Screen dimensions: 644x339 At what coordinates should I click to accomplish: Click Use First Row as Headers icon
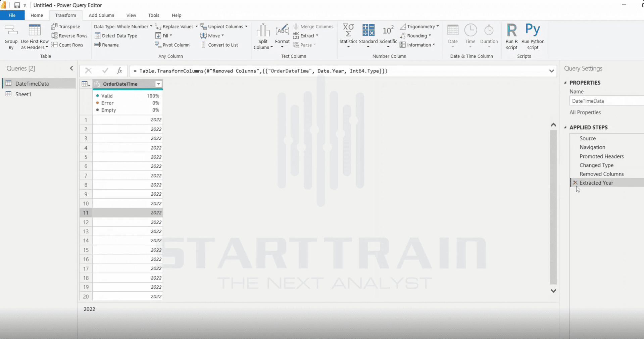35,31
